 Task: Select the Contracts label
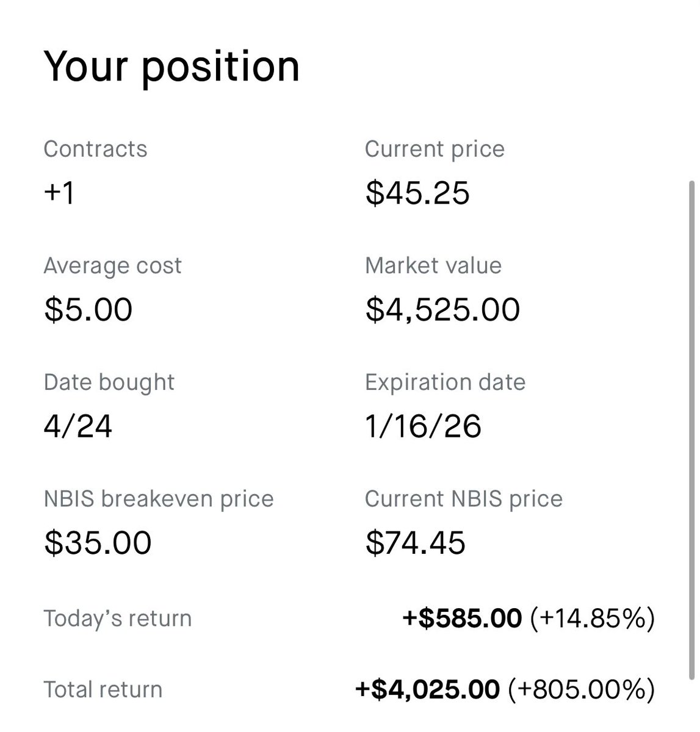pyautogui.click(x=95, y=149)
